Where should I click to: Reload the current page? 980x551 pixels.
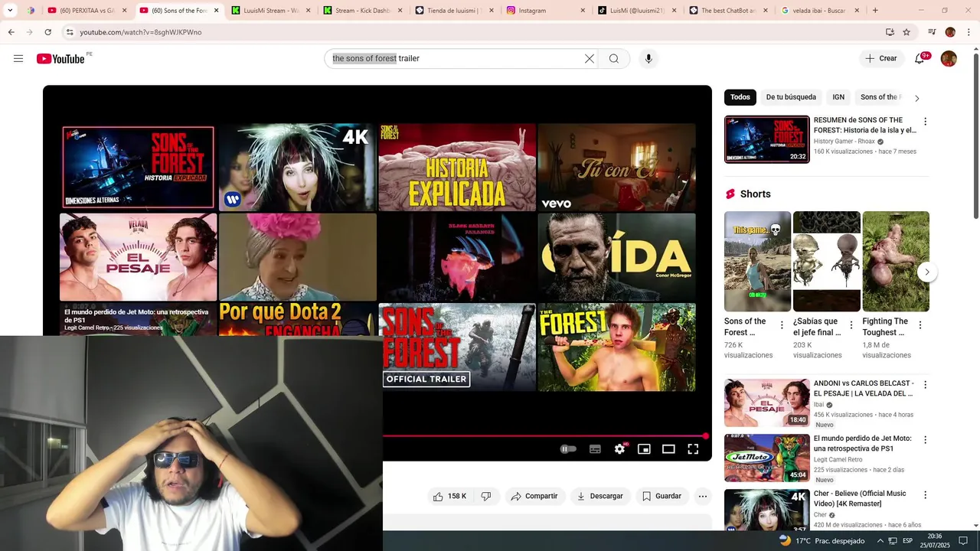[x=48, y=32]
